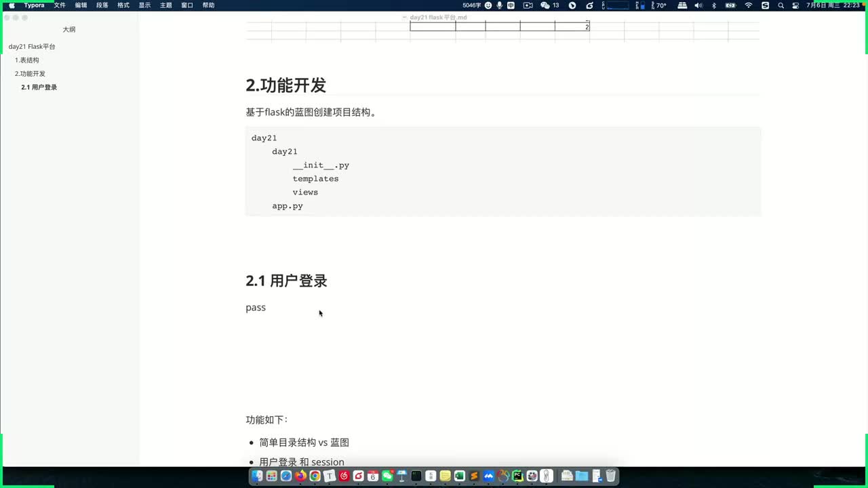The image size is (868, 488).
Task: Click bullet 简单目录结构 vs 蓝图
Action: pyautogui.click(x=304, y=443)
